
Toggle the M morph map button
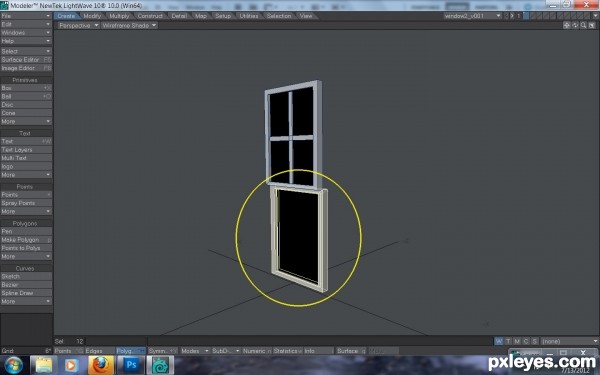pos(517,341)
